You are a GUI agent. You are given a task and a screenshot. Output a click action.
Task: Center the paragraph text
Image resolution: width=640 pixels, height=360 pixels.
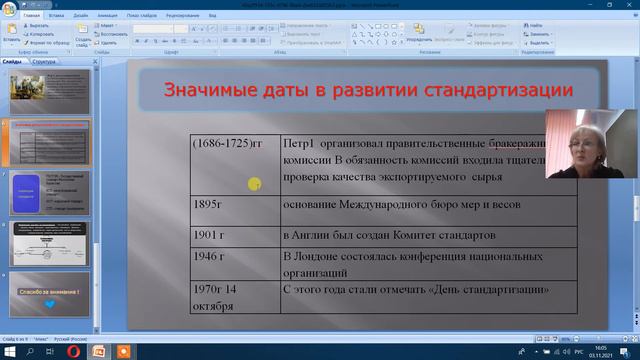coord(235,41)
